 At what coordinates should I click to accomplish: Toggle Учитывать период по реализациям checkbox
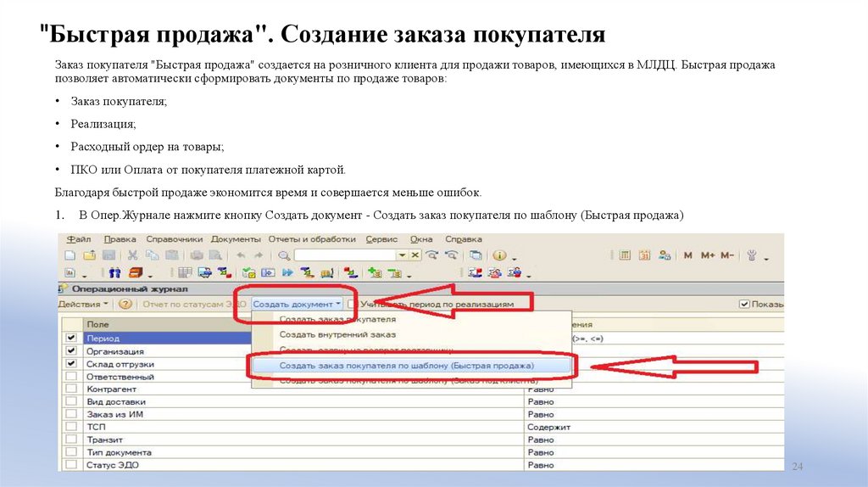(352, 305)
